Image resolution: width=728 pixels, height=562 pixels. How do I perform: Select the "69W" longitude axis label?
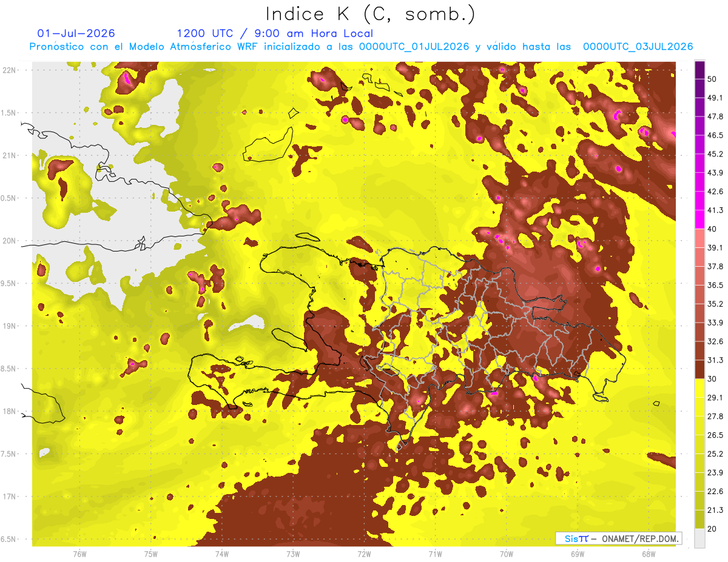tap(577, 555)
